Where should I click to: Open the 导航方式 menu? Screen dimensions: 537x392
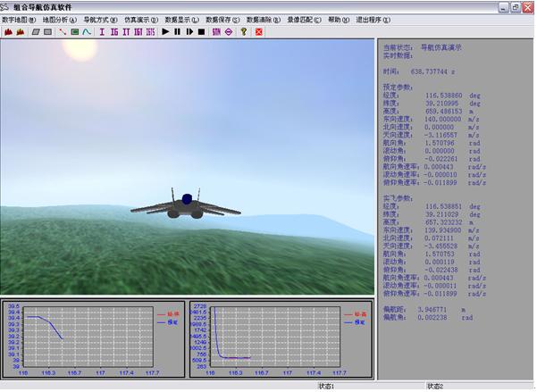101,19
